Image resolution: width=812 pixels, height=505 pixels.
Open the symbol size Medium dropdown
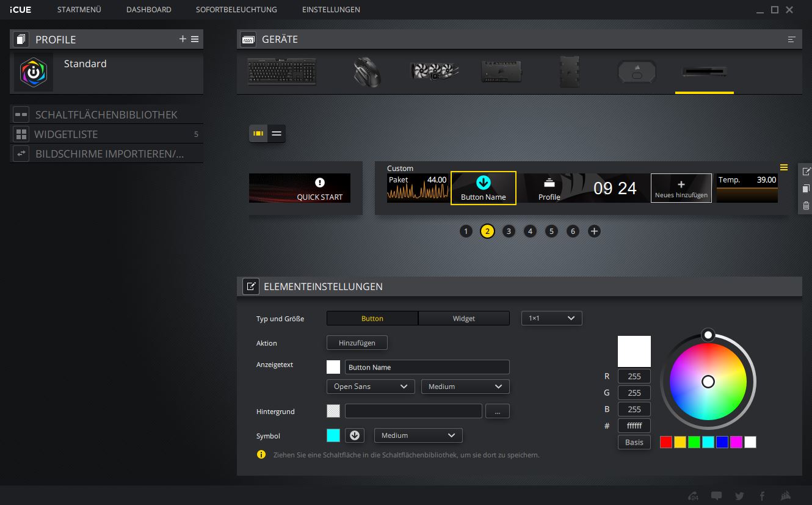418,435
